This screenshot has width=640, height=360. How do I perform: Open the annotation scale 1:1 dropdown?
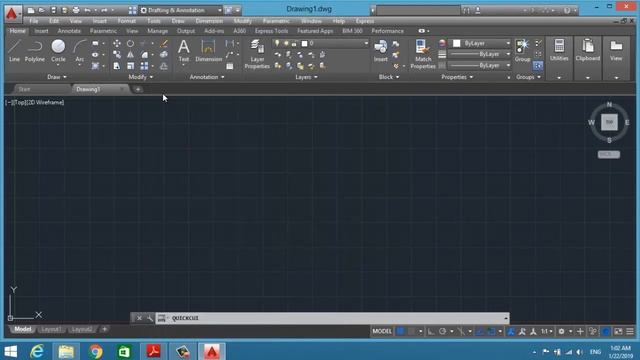click(547, 331)
